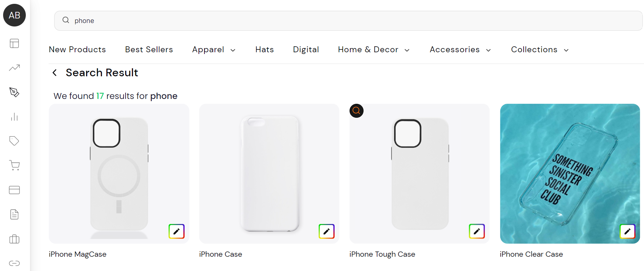Open the Dashboard panel from the sidebar
Screen dimensions: 644x271
pyautogui.click(x=14, y=43)
